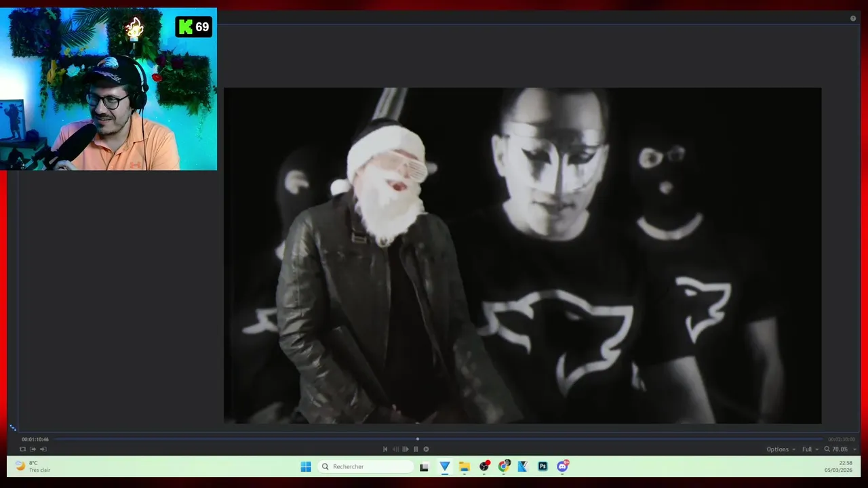Click the magnifier zoom icon
Screen dimensions: 868x488
tap(827, 449)
